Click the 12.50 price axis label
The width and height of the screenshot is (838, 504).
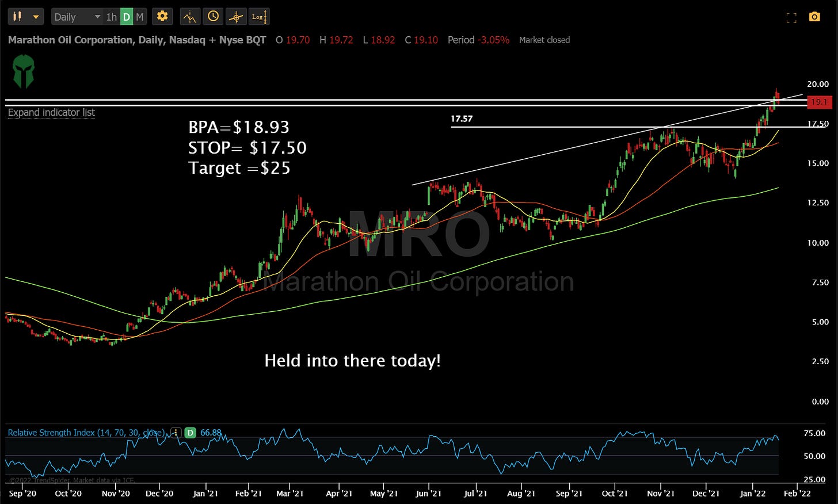818,203
